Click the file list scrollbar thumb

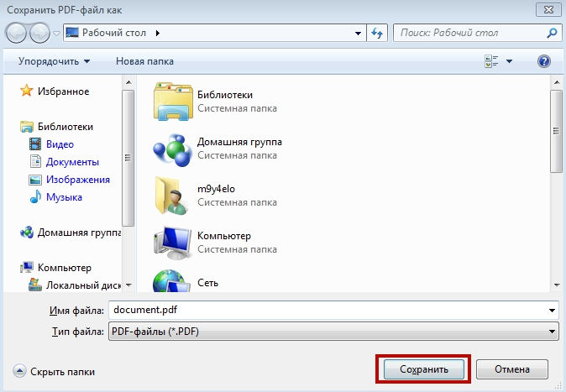coord(556,132)
